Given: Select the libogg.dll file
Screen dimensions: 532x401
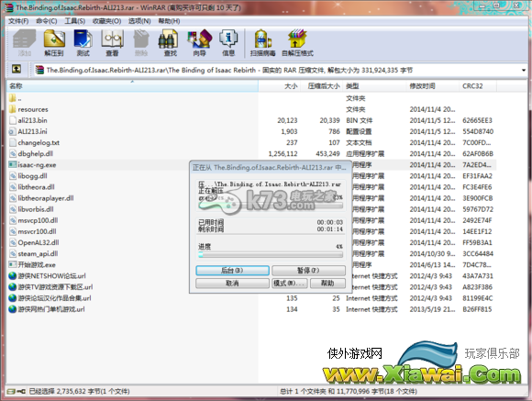Looking at the screenshot, I should pos(28,176).
